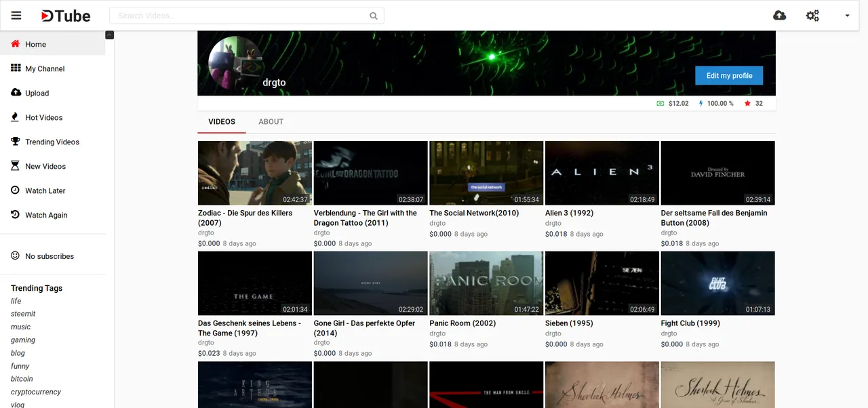
Task: Click title 'The Social Network(2010)'
Action: (x=474, y=213)
